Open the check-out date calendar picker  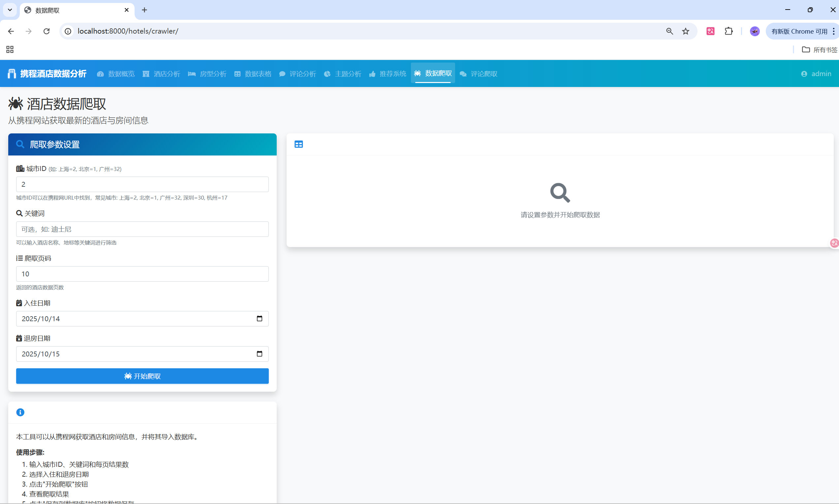coord(259,354)
